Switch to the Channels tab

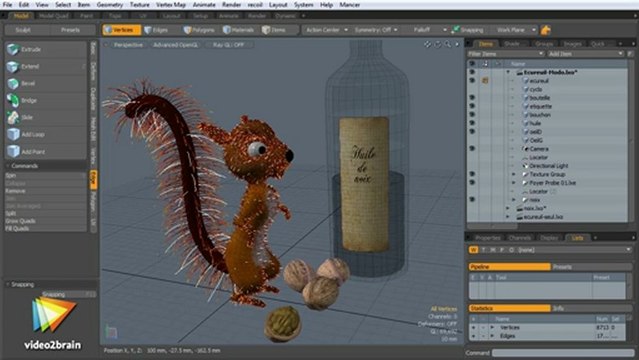click(520, 238)
